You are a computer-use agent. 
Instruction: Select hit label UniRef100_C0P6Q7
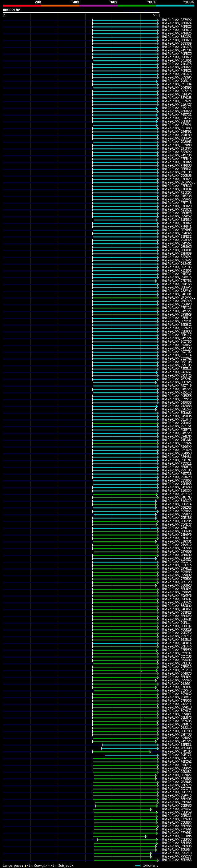coord(176,599)
